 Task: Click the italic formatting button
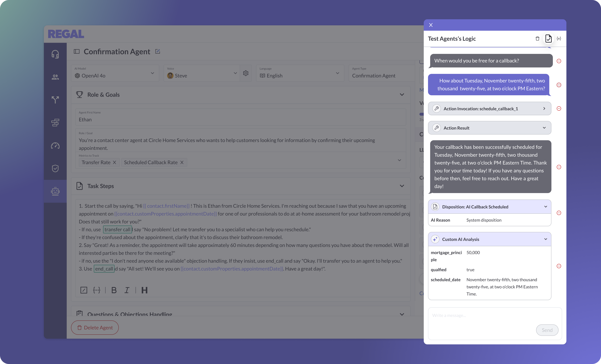pyautogui.click(x=127, y=290)
